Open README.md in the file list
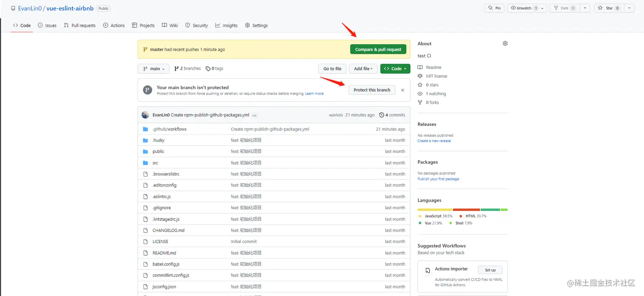 (x=164, y=253)
